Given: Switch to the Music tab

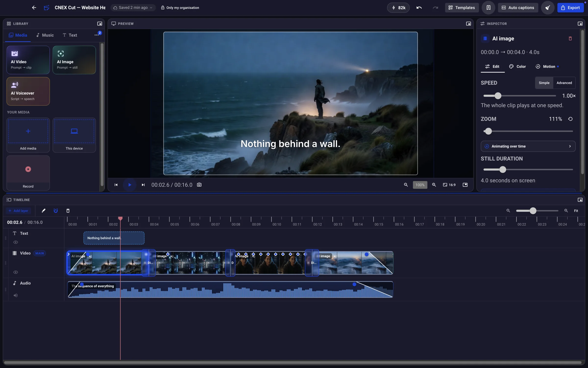Looking at the screenshot, I should [x=45, y=35].
